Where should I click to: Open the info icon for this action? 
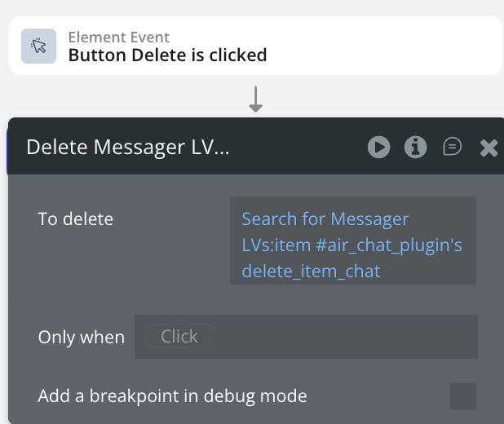[x=416, y=147]
